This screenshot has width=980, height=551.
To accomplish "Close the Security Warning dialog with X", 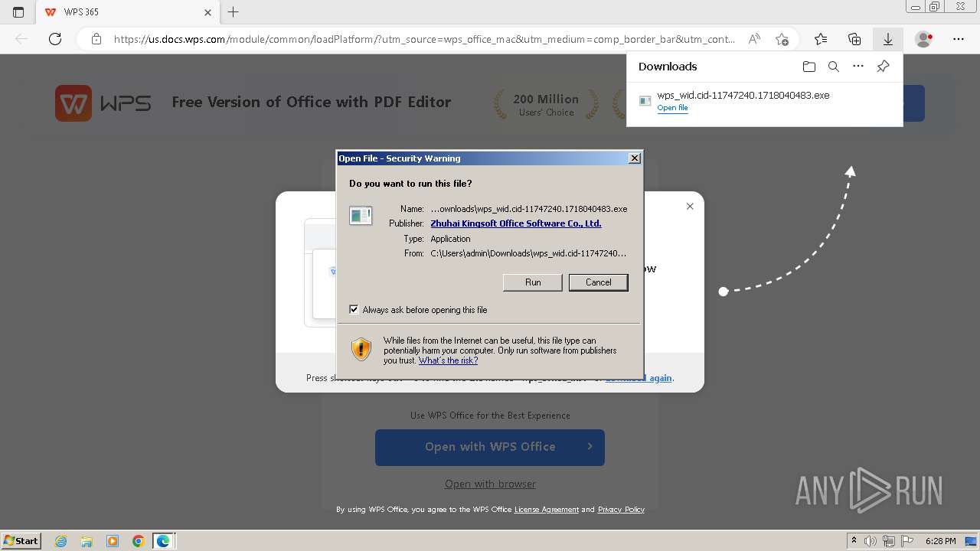I will coord(634,158).
